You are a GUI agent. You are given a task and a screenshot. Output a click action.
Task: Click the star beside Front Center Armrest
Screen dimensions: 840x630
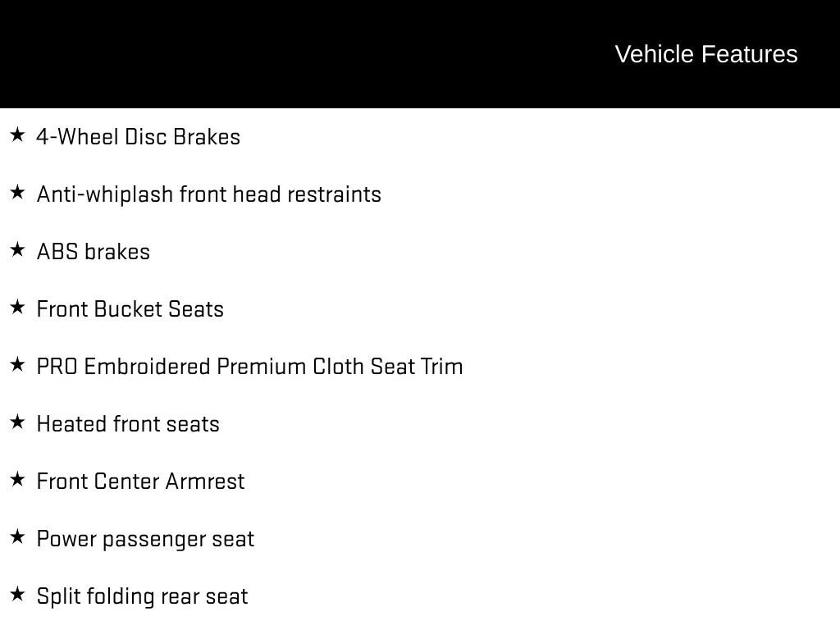coord(17,479)
